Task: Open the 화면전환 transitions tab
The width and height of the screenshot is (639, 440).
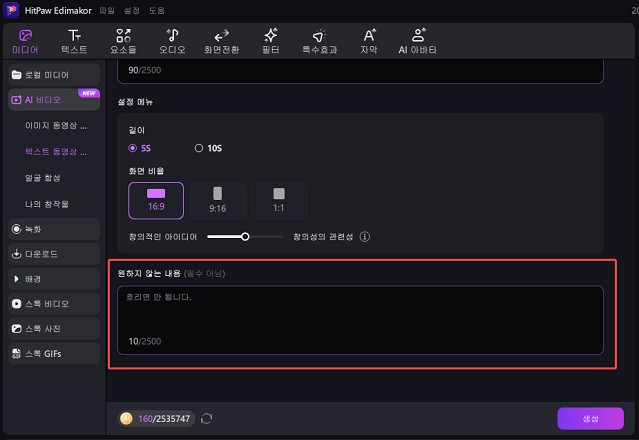Action: [221, 41]
